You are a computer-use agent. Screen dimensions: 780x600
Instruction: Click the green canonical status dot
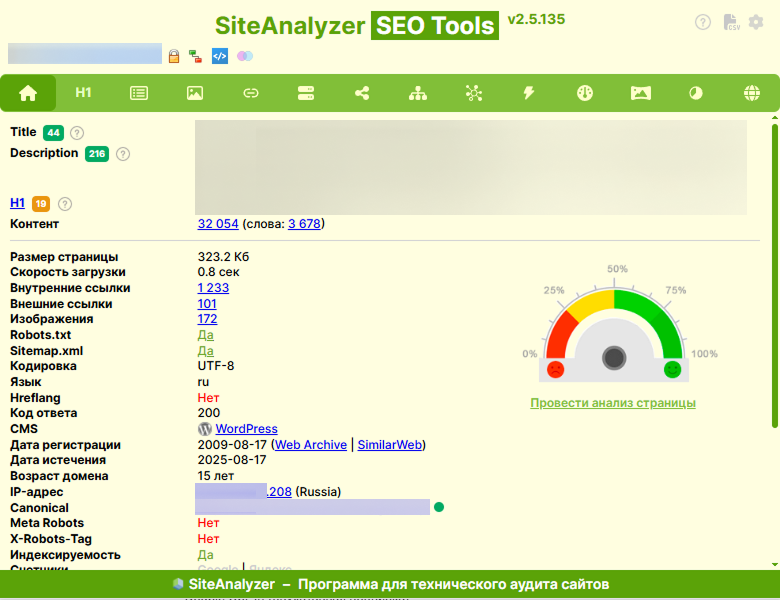439,507
